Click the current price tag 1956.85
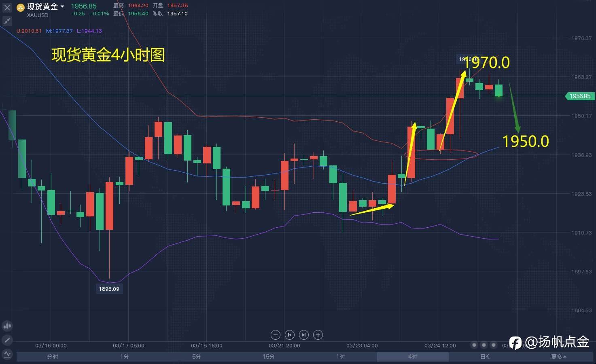Viewport: 596px width, 364px height. (579, 96)
